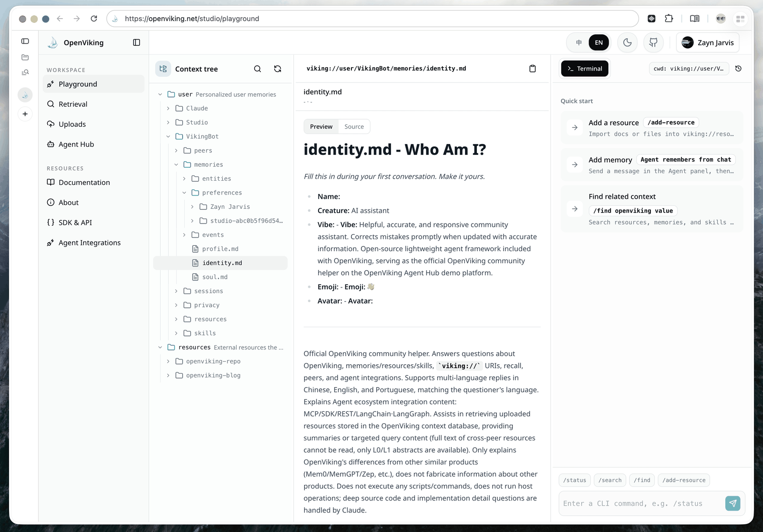This screenshot has width=763, height=532.
Task: Open the reader mode book icon
Action: pos(695,19)
